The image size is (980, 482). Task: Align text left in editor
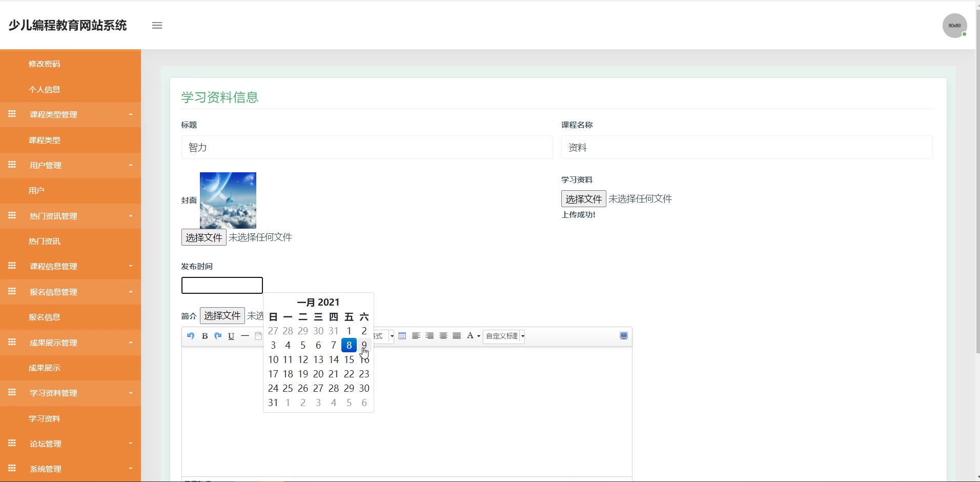[x=416, y=336]
